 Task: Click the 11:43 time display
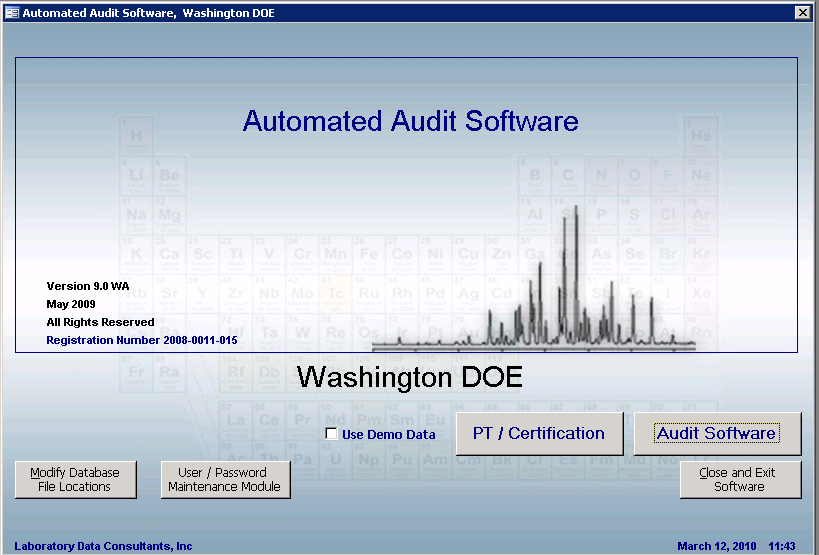(x=782, y=546)
